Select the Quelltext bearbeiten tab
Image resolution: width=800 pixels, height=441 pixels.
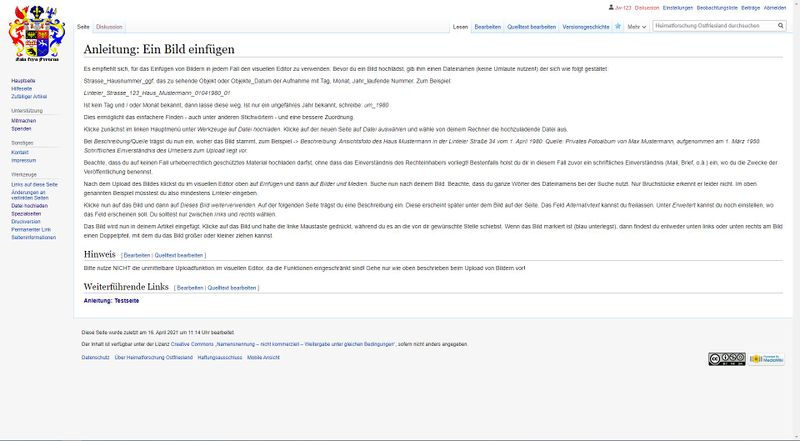531,26
